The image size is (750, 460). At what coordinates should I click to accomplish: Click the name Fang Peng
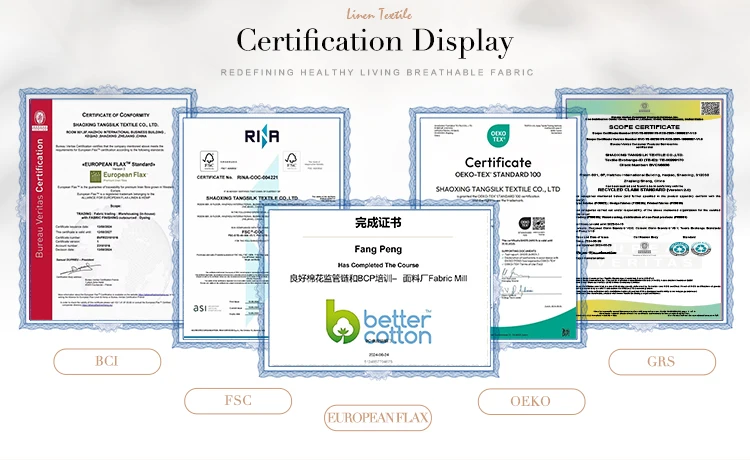click(x=378, y=249)
